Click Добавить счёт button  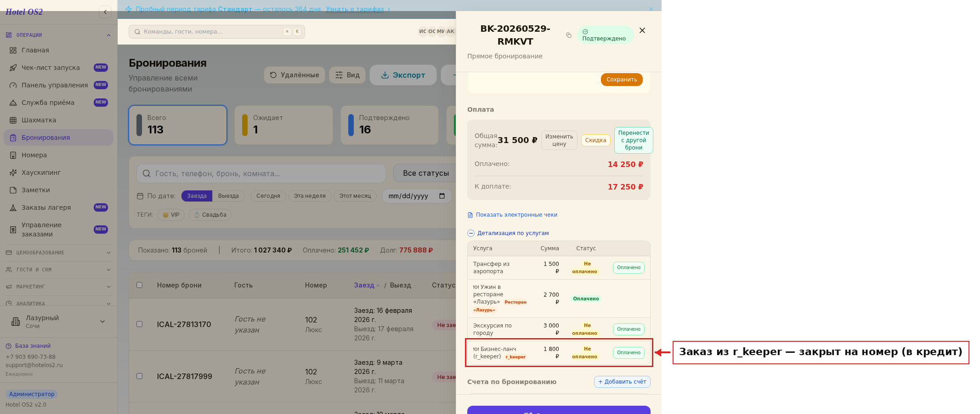(x=622, y=382)
